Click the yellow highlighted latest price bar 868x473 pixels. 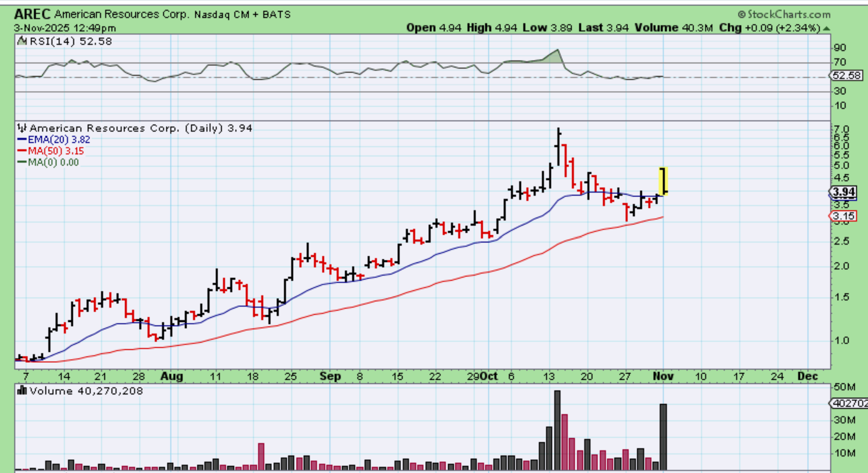coord(663,181)
